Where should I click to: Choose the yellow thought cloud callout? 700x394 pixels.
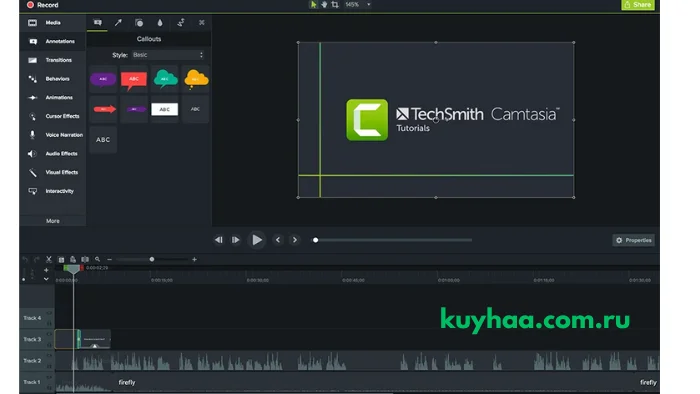(196, 79)
